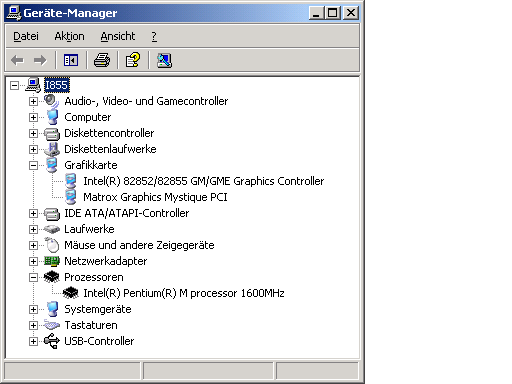Click the Matrox Mystique device icon
The height and width of the screenshot is (384, 512).
click(x=70, y=197)
